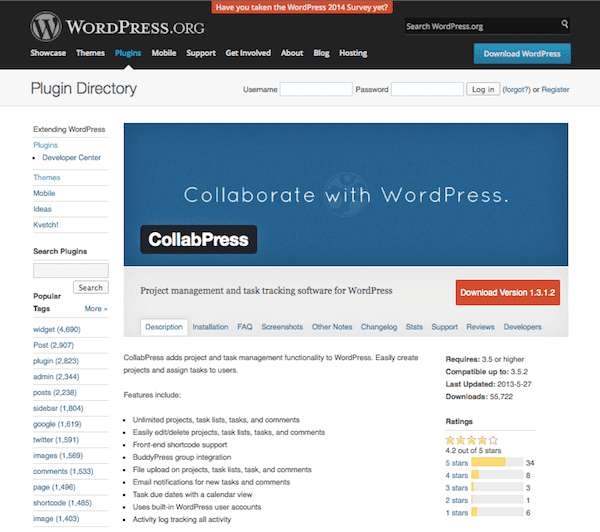
Task: Switch to the plugin Support tab
Action: (x=444, y=327)
